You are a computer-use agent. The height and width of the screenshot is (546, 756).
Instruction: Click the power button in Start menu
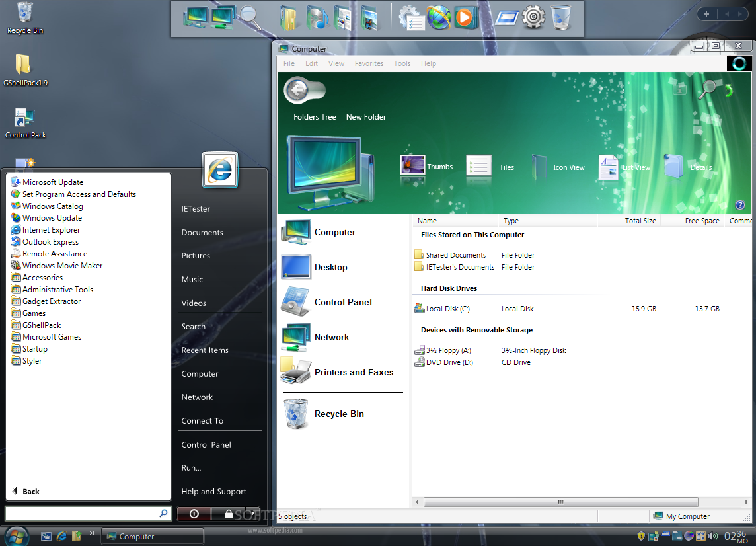coord(194,514)
